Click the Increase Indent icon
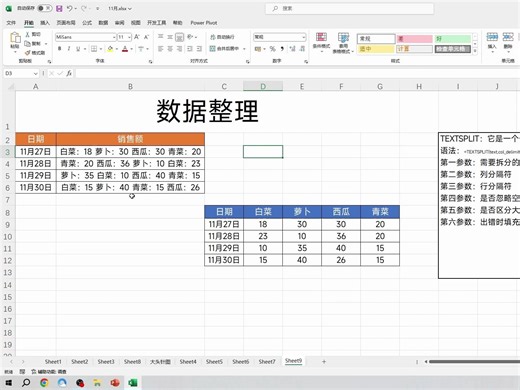The height and width of the screenshot is (390, 520). coord(199,49)
